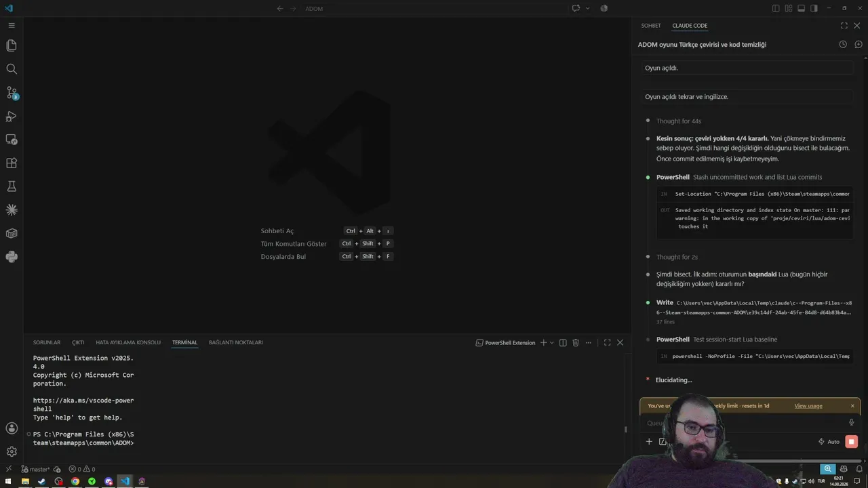Viewport: 868px width, 488px height.
Task: Close the Claude Code side panel
Action: point(857,26)
